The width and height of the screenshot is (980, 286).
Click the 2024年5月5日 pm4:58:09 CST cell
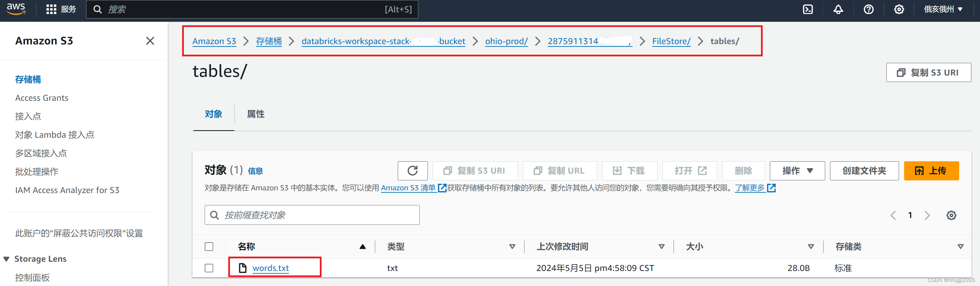pos(595,268)
